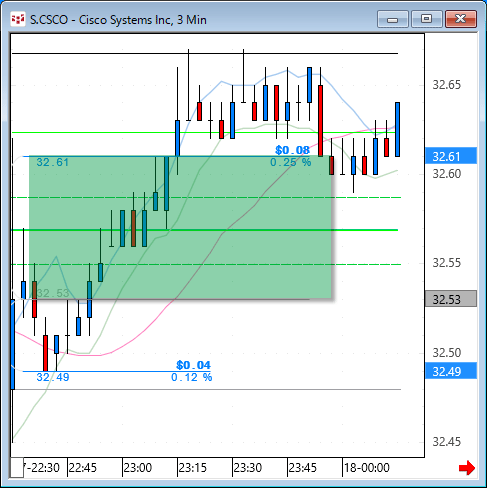Click the red arrow scroll-to-latest icon

tap(467, 468)
